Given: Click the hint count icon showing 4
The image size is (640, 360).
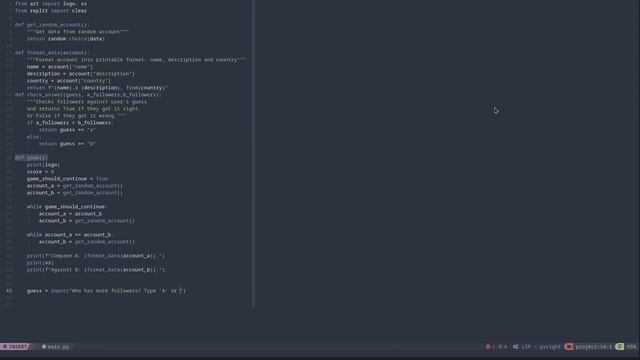Looking at the screenshot, I should (x=500, y=347).
